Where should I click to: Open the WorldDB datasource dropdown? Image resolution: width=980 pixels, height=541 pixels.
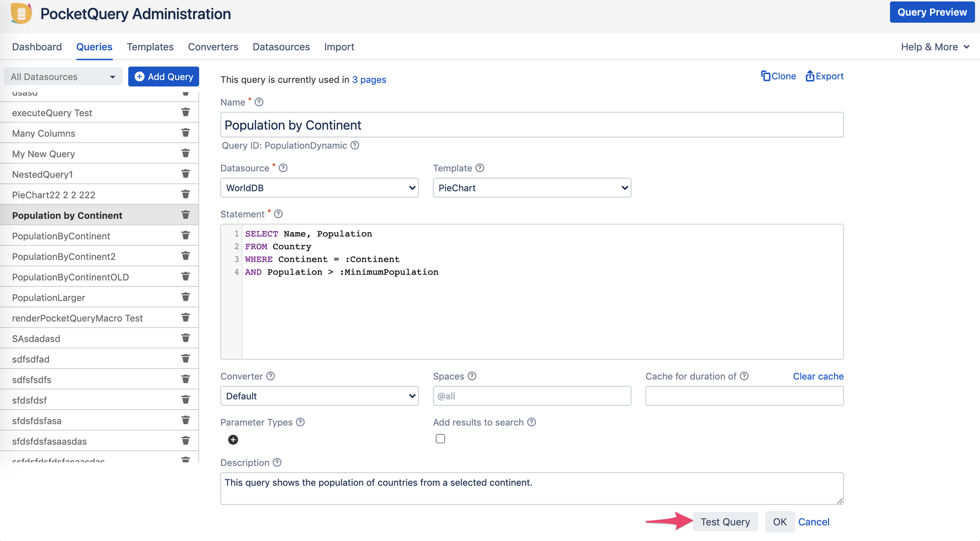tap(319, 188)
